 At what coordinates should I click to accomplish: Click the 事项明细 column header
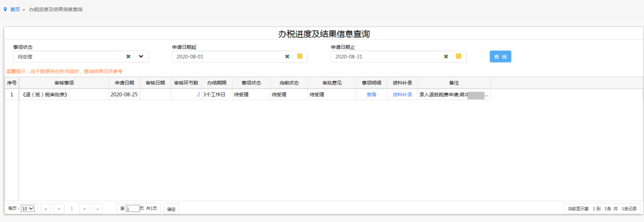(x=371, y=83)
